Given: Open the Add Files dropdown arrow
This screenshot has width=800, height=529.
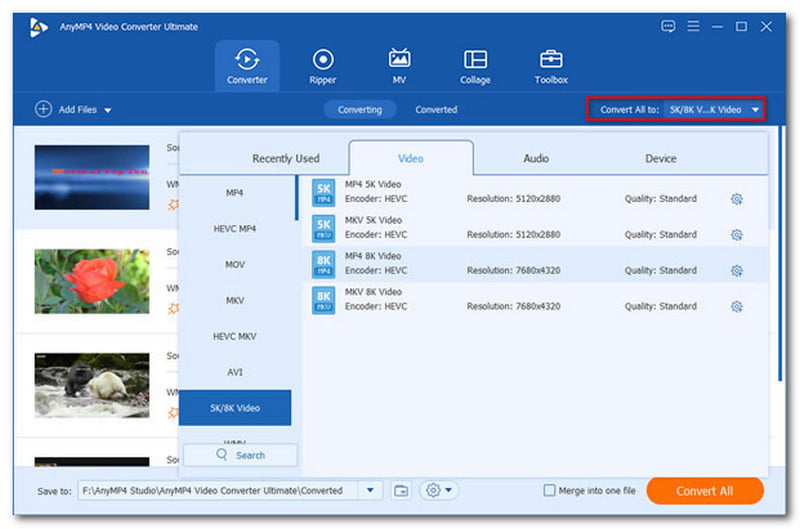Looking at the screenshot, I should point(108,110).
